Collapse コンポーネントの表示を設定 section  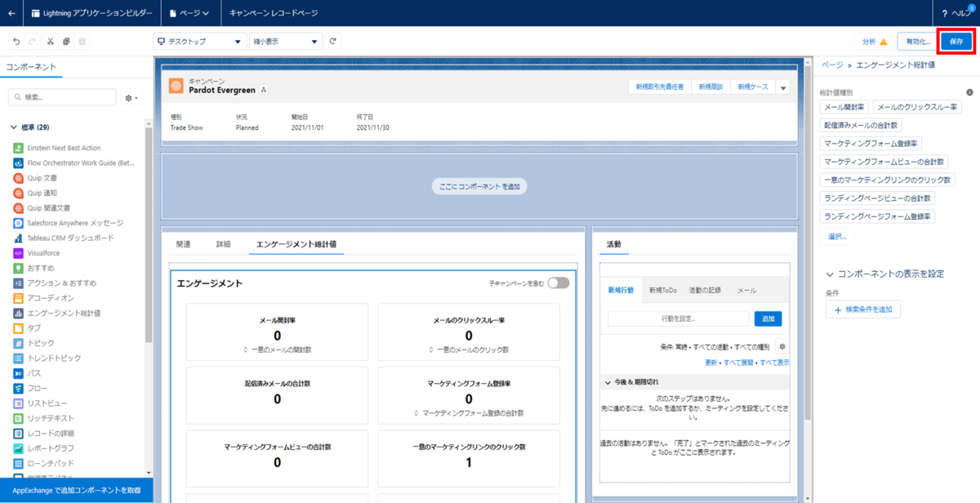884,274
